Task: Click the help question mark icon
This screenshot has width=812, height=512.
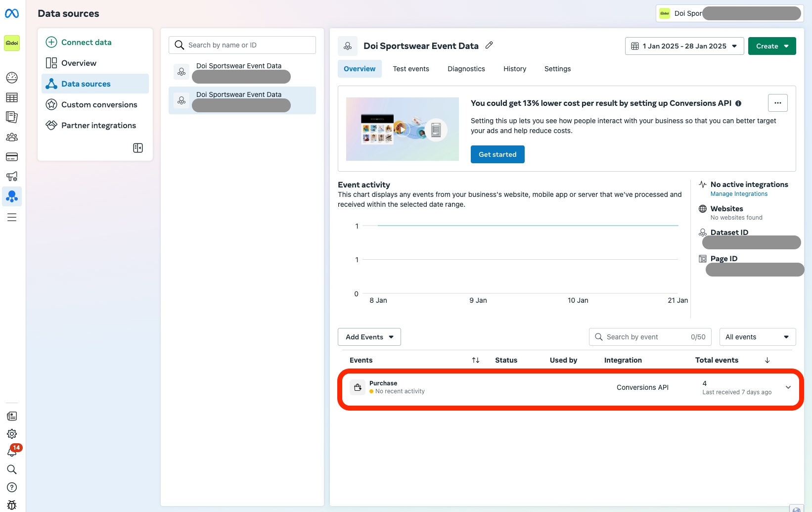Action: (x=12, y=487)
